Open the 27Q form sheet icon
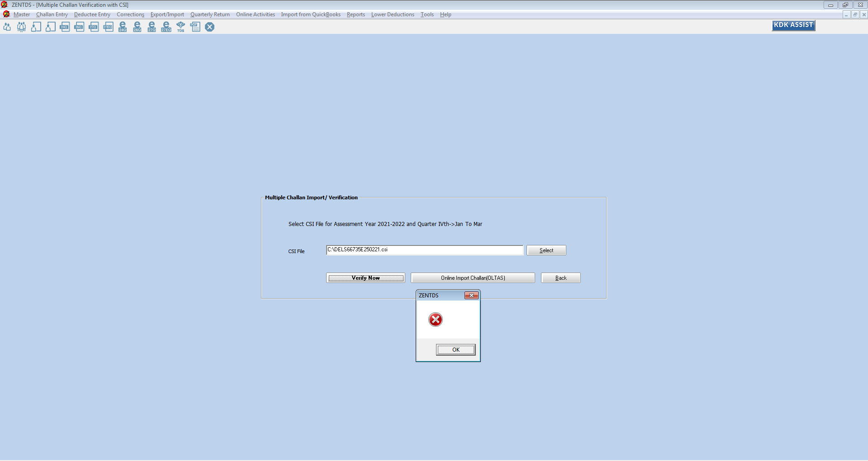Viewport: 868px width, 461px height. coord(94,27)
